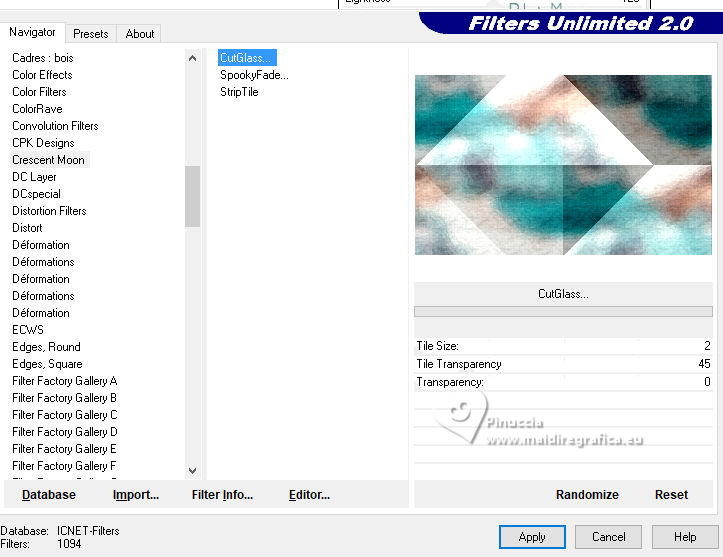The width and height of the screenshot is (723, 557).
Task: Randomize the filter settings
Action: 587,495
